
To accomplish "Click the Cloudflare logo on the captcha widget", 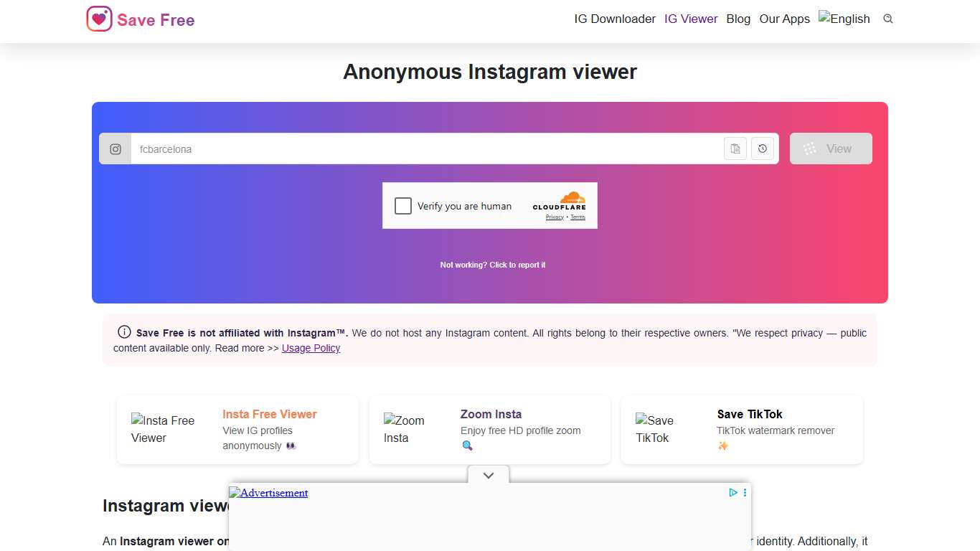I will (x=560, y=202).
